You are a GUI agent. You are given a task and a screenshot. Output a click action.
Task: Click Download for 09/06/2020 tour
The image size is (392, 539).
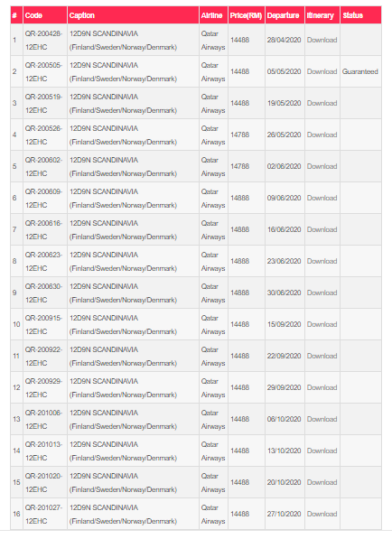(x=322, y=198)
